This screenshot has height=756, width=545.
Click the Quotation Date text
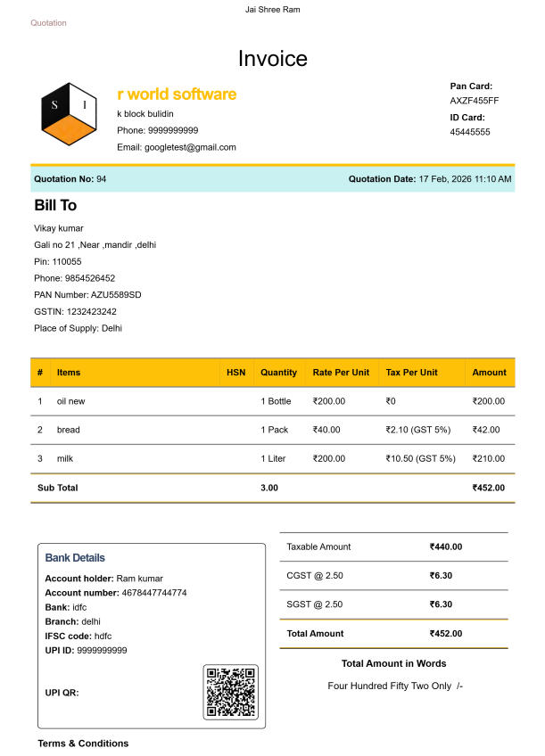pos(430,179)
